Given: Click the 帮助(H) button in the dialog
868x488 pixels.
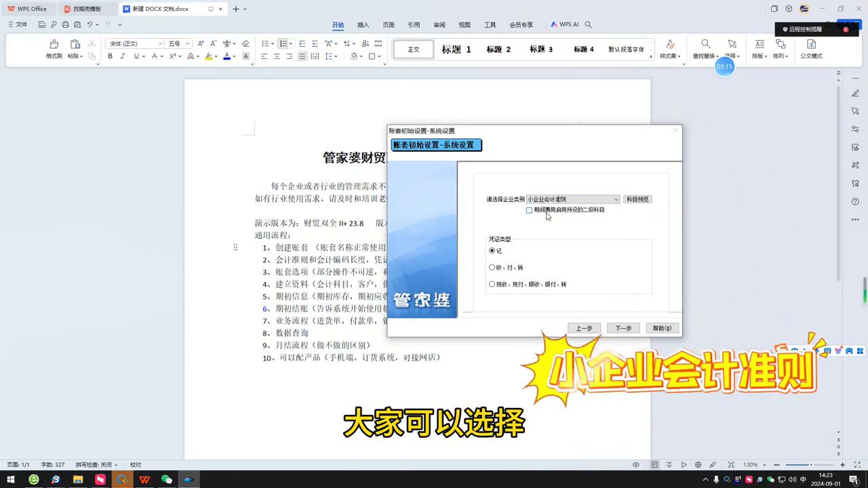Looking at the screenshot, I should click(662, 328).
